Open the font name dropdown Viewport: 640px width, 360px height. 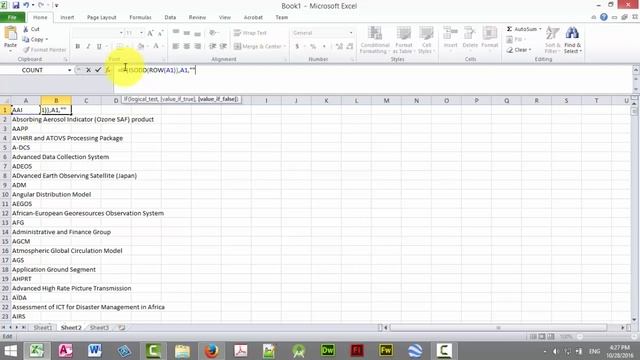pos(121,33)
